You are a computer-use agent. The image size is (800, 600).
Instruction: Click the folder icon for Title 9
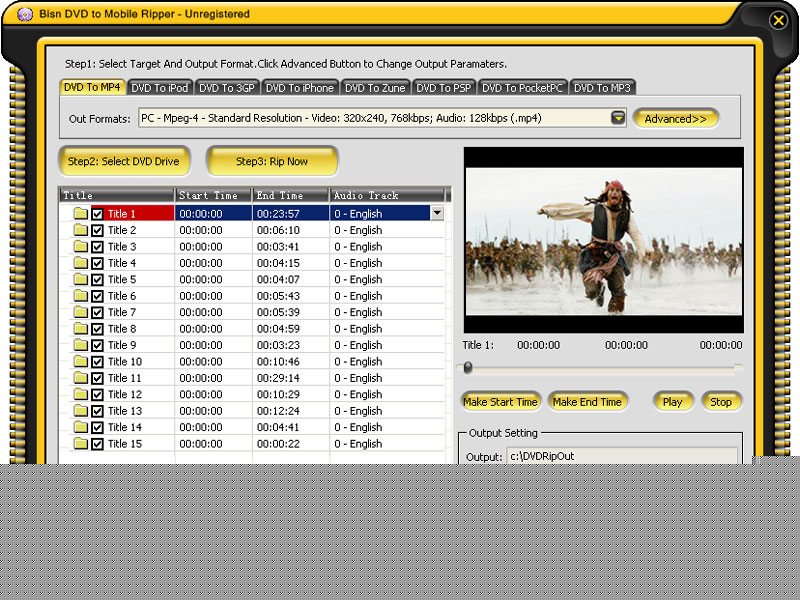(x=81, y=345)
